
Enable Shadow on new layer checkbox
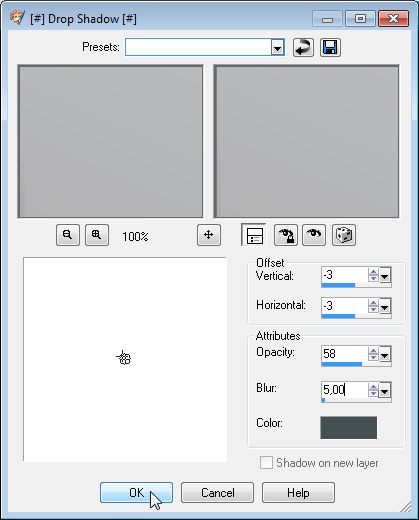pos(266,463)
